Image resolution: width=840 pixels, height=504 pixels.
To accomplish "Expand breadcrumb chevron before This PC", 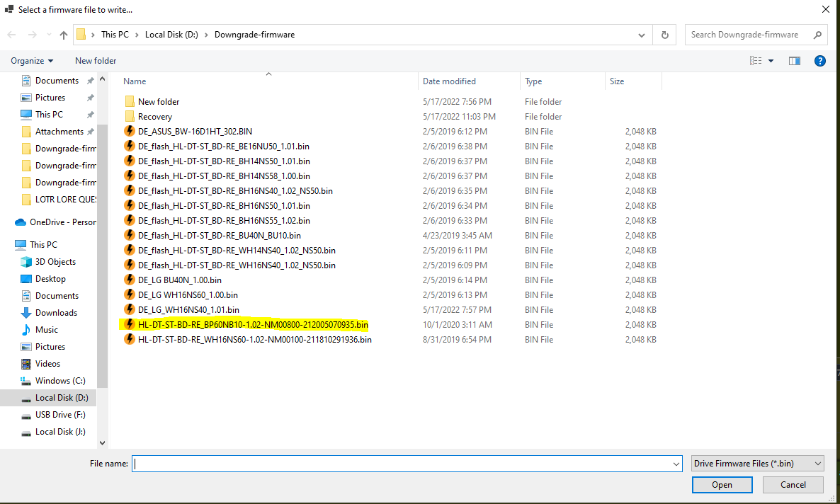I will pos(93,35).
